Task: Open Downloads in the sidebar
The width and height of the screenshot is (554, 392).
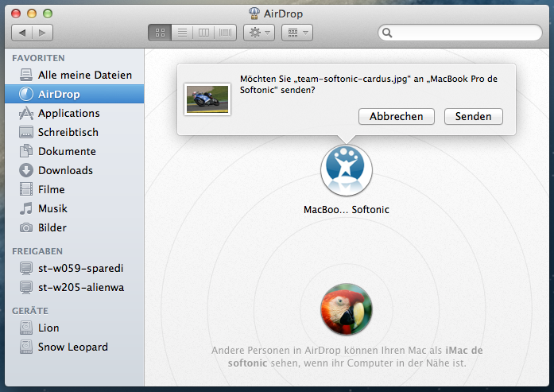Action: 65,170
